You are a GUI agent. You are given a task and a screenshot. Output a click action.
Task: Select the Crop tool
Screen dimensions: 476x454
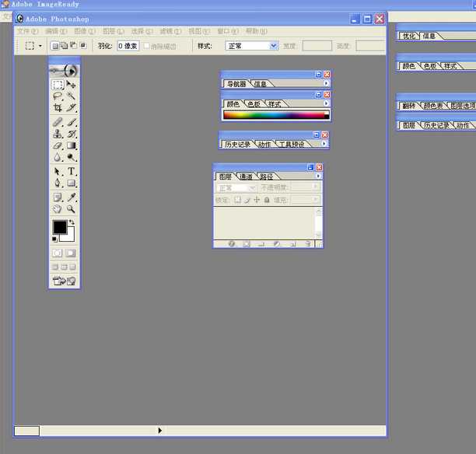58,107
